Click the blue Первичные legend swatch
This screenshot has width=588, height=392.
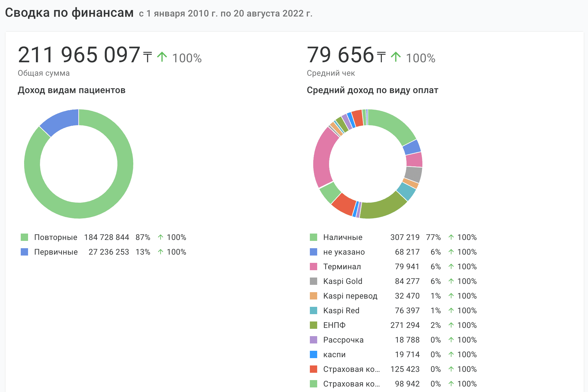coord(24,252)
